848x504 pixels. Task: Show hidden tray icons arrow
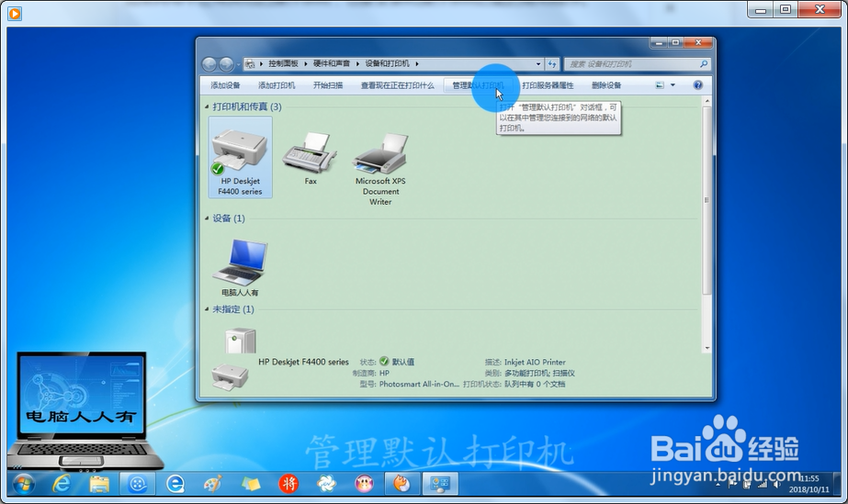pos(718,485)
